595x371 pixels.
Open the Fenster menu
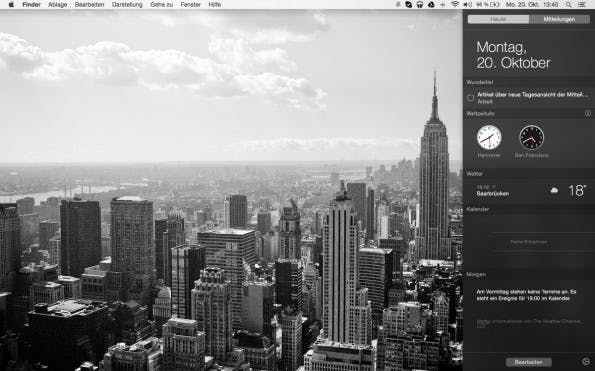pos(191,5)
